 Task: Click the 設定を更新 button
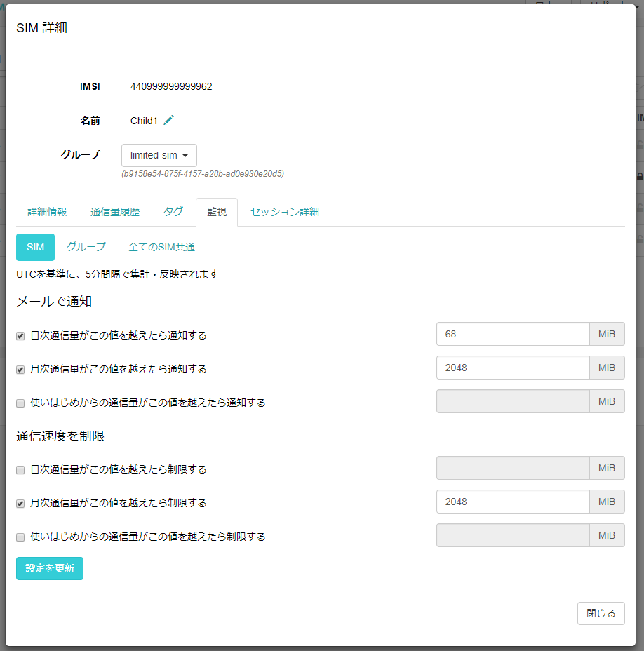tap(50, 568)
